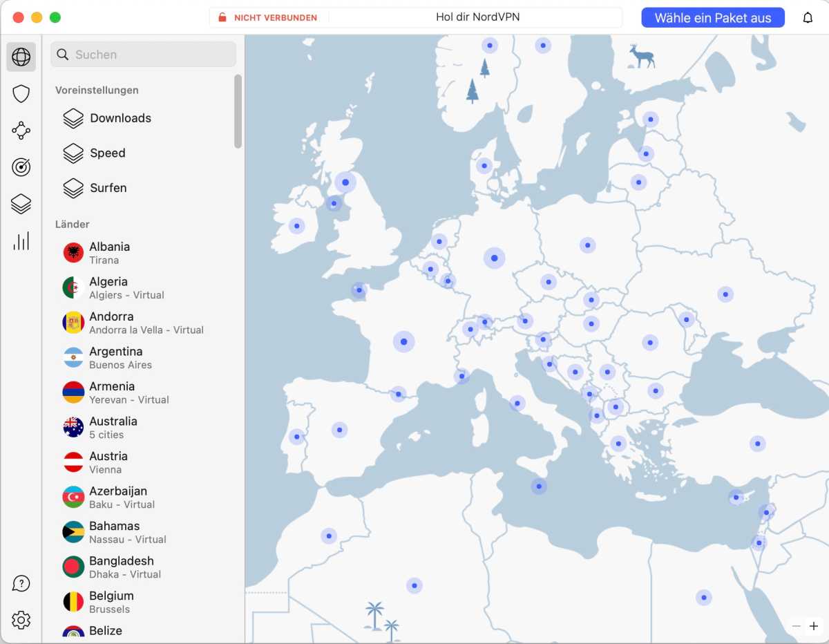Click the Speed preset layers icon
This screenshot has height=644, width=829.
73,153
